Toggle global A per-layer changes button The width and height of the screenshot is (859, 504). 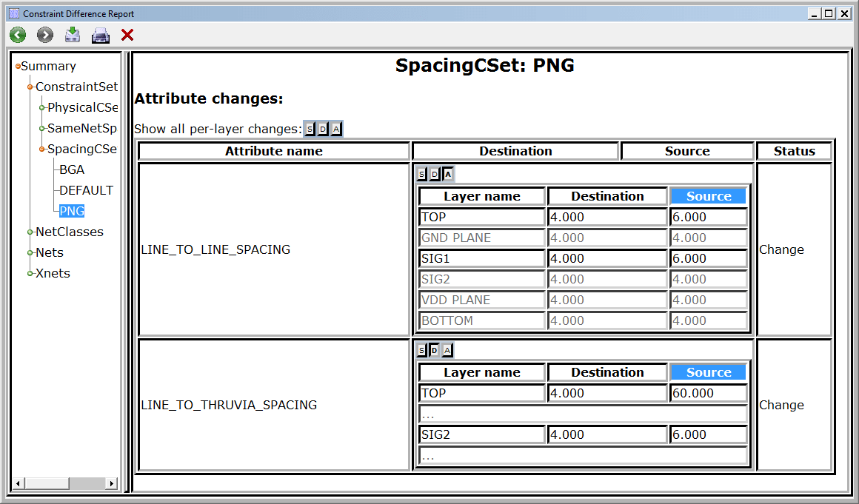336,130
